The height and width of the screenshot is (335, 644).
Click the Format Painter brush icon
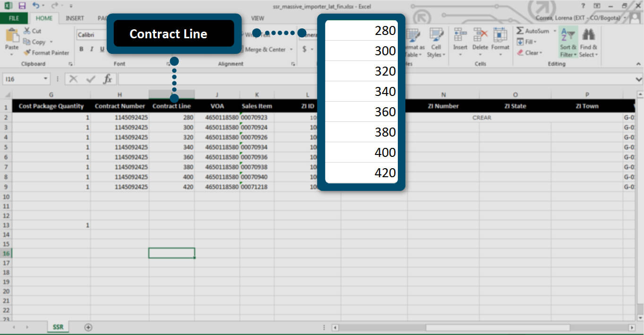pyautogui.click(x=27, y=52)
